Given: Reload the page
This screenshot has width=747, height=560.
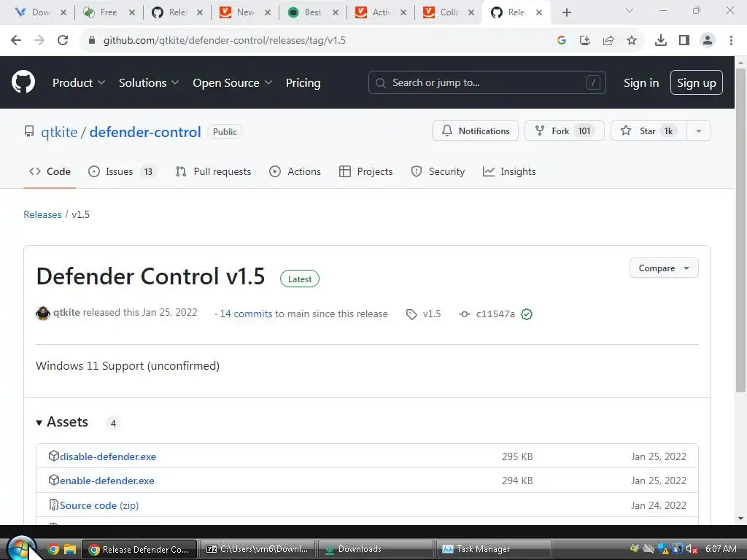Looking at the screenshot, I should click(x=63, y=40).
